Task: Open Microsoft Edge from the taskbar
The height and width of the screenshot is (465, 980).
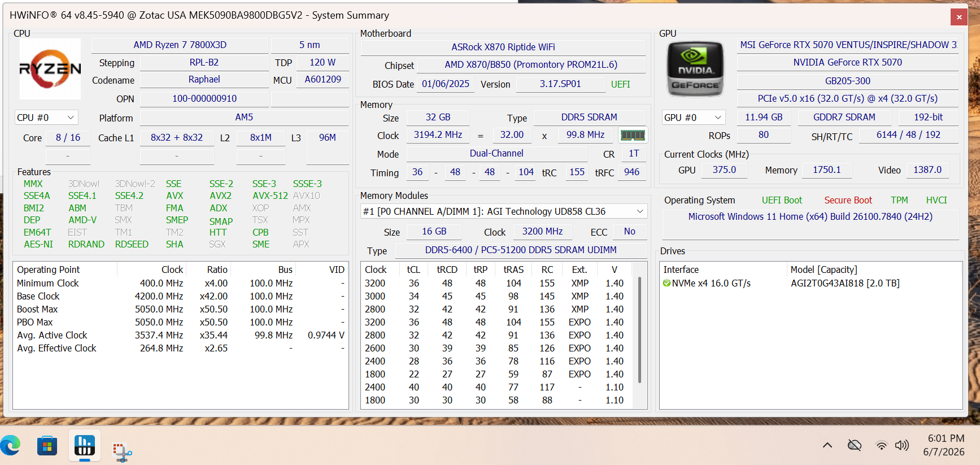Action: point(11,446)
